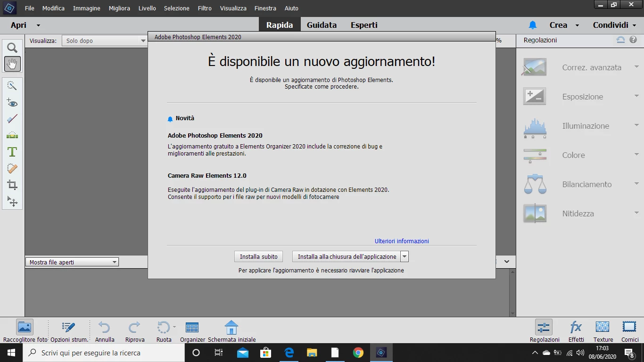The width and height of the screenshot is (644, 362).
Task: Select the Straighten tool
Action: [12, 135]
